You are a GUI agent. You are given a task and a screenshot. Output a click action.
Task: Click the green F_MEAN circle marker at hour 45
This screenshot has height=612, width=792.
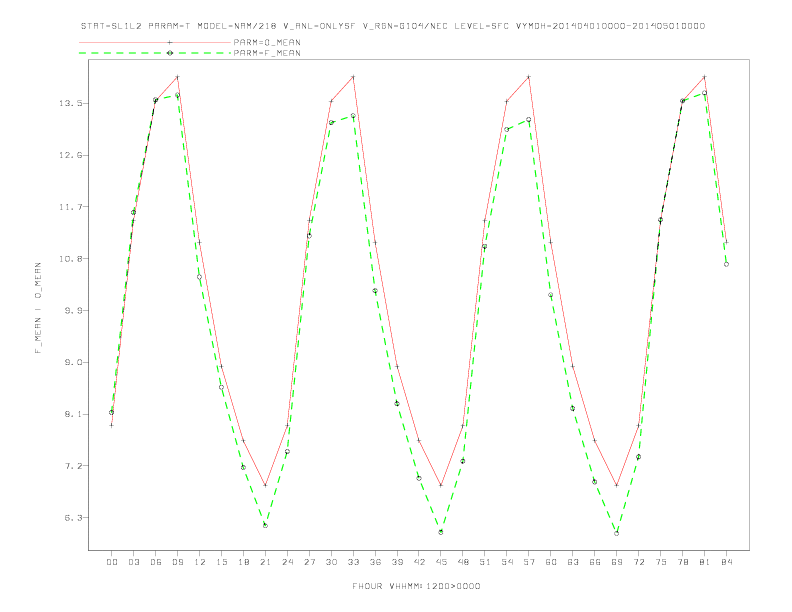pos(441,532)
